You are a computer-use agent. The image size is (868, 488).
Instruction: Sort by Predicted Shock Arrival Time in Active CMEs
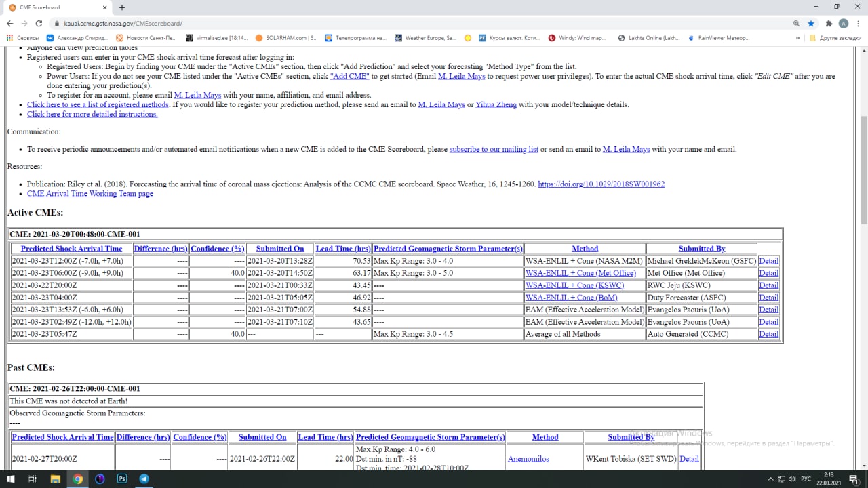tap(71, 249)
